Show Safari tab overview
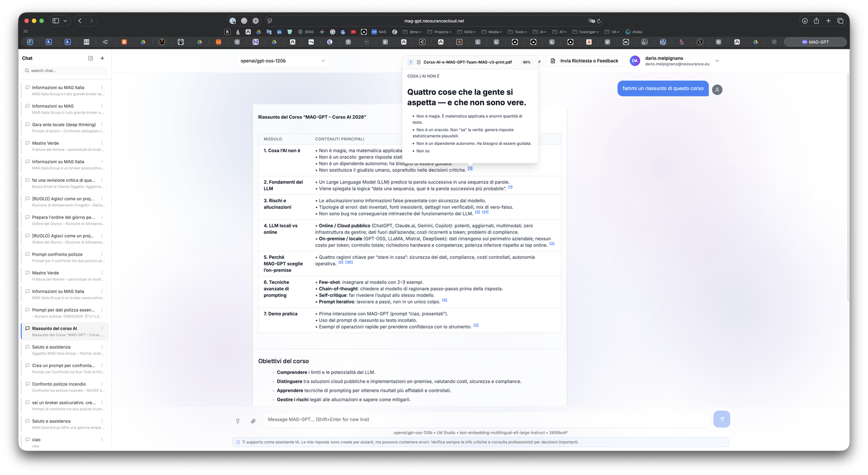 840,21
